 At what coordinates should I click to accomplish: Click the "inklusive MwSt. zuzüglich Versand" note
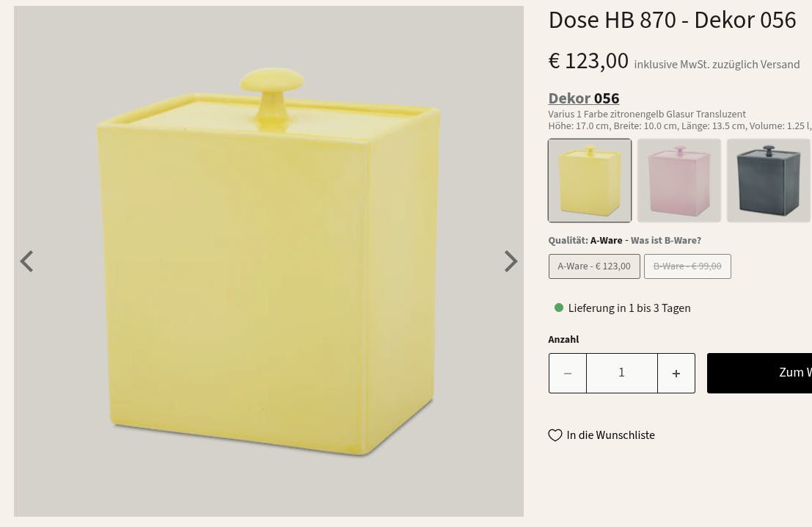coord(717,65)
